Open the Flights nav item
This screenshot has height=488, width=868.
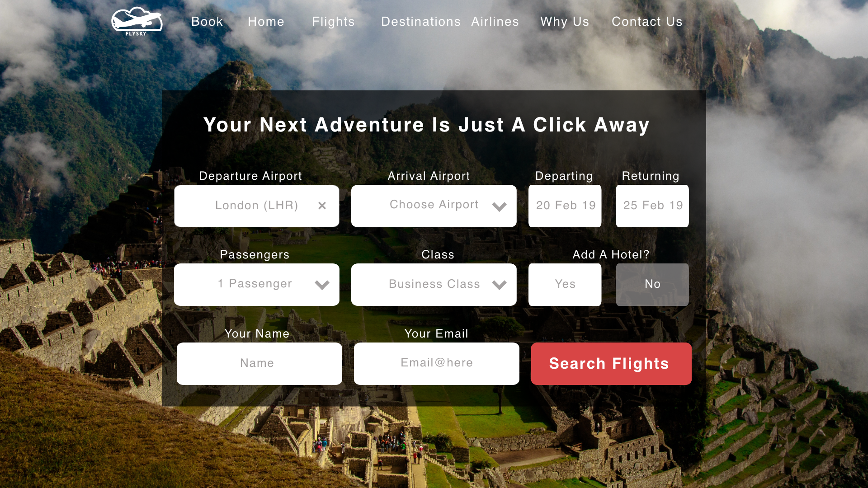pyautogui.click(x=333, y=22)
